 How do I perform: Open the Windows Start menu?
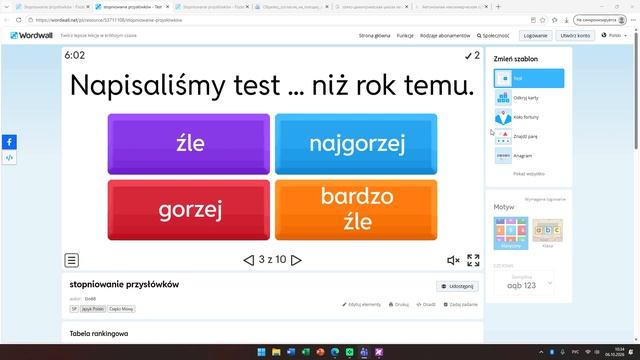[x=261, y=352]
